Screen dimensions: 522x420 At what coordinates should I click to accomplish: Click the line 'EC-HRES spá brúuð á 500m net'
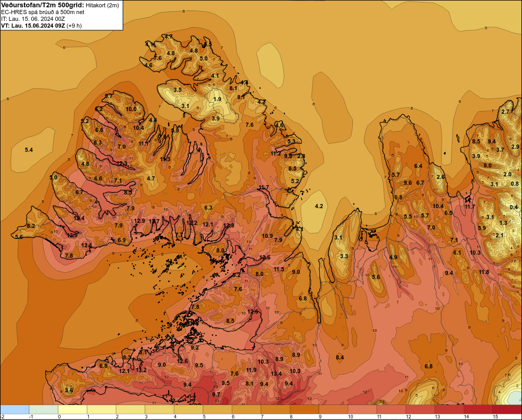[43, 12]
